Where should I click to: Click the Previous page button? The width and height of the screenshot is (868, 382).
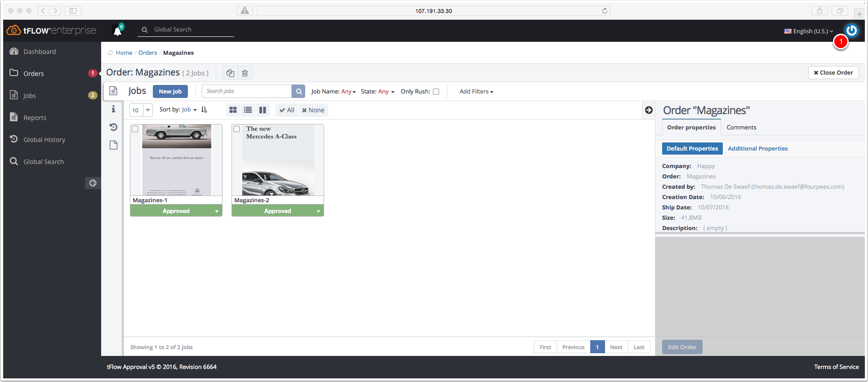573,347
